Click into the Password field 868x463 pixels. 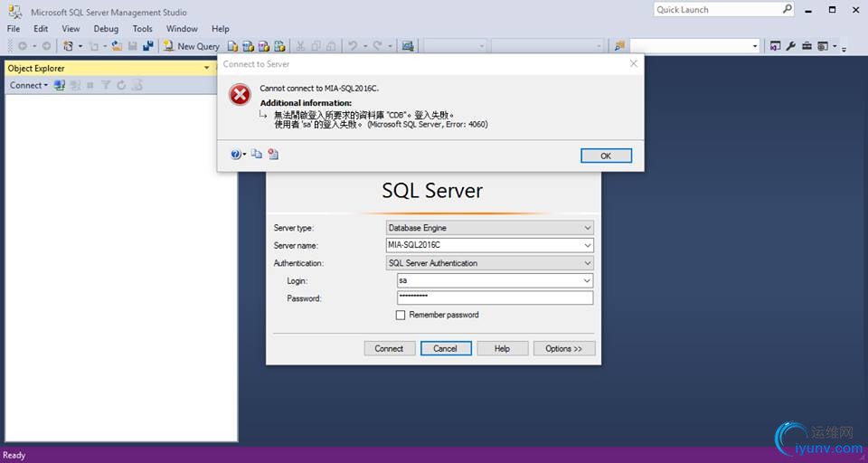pos(495,298)
